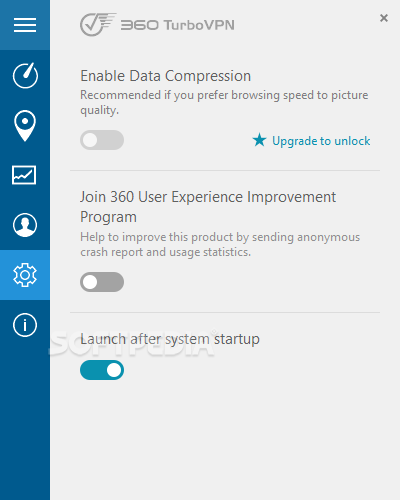
Task: Click the Join 360 User Experience Improvement heading
Action: (x=208, y=207)
